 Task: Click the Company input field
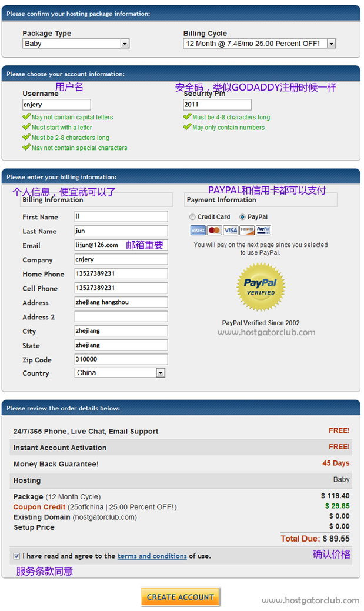(121, 259)
